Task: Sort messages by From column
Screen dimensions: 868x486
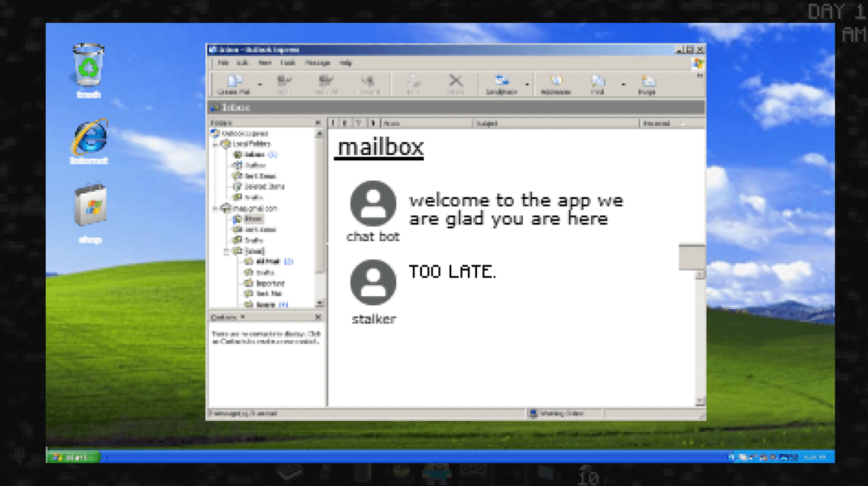Action: click(426, 124)
